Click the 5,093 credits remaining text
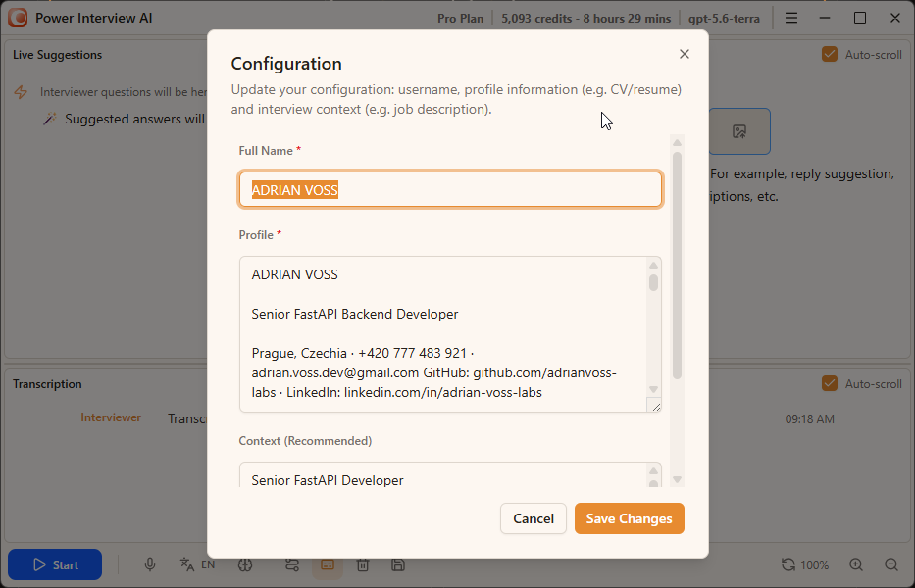This screenshot has height=588, width=915. 585,19
